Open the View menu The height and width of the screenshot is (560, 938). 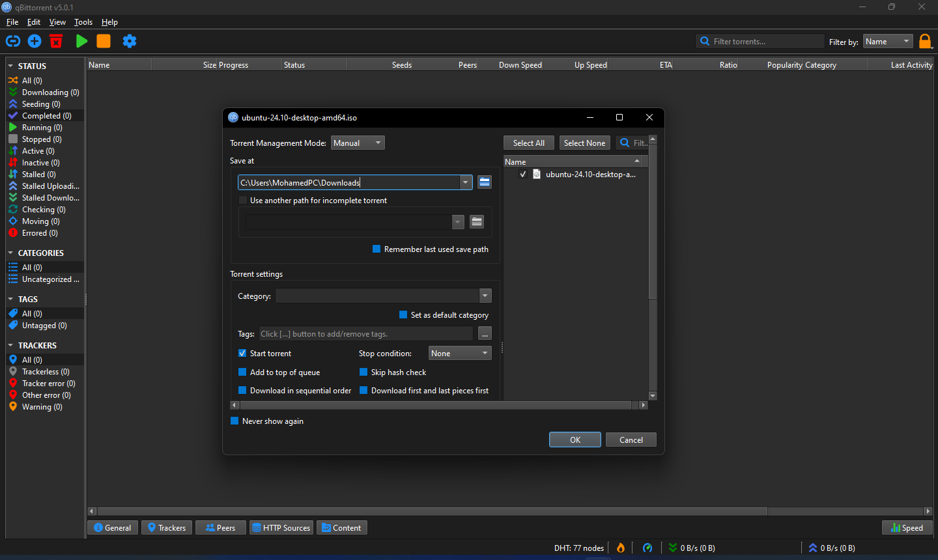(x=57, y=22)
